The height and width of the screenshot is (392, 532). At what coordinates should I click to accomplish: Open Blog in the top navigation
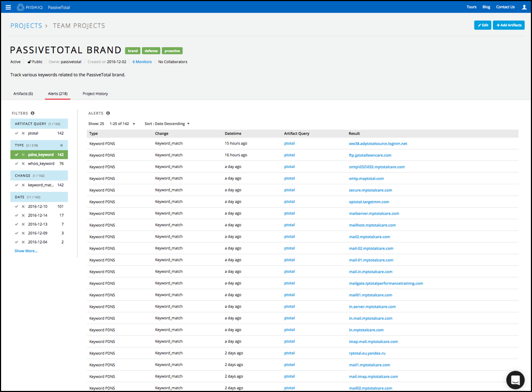(x=486, y=7)
